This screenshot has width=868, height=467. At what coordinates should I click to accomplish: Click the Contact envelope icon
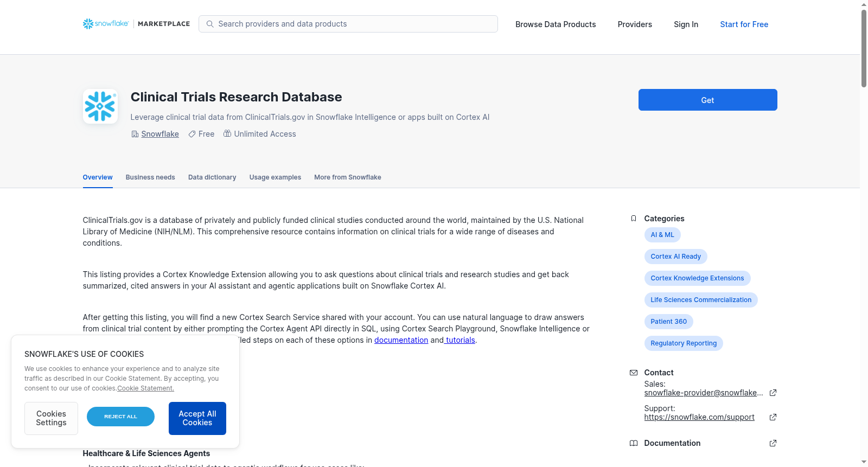point(634,373)
